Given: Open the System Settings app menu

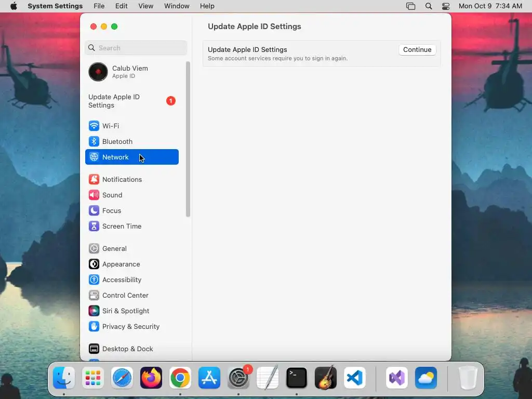Looking at the screenshot, I should pyautogui.click(x=55, y=6).
